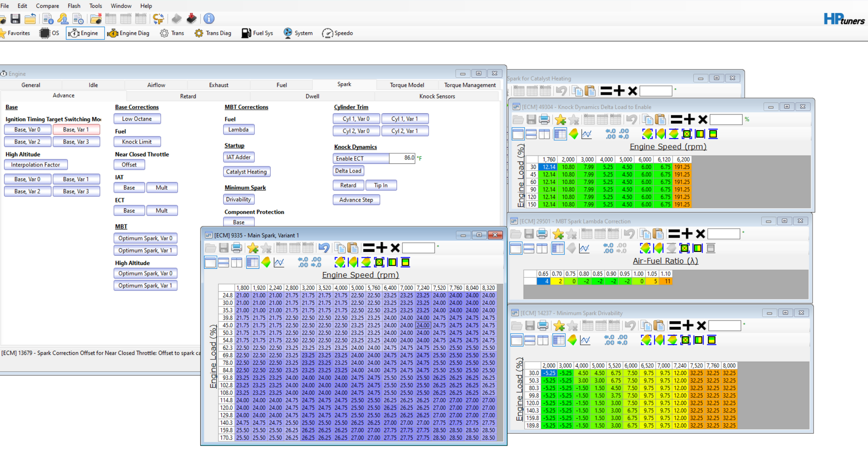The image size is (868, 449).
Task: Click the Enable ECT value field
Action: (x=402, y=158)
